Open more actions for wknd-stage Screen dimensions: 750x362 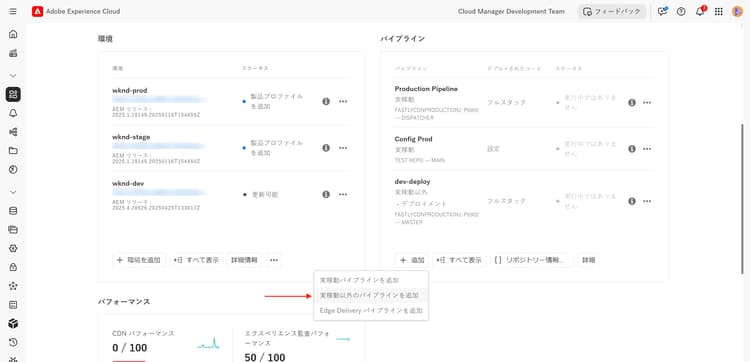click(343, 148)
